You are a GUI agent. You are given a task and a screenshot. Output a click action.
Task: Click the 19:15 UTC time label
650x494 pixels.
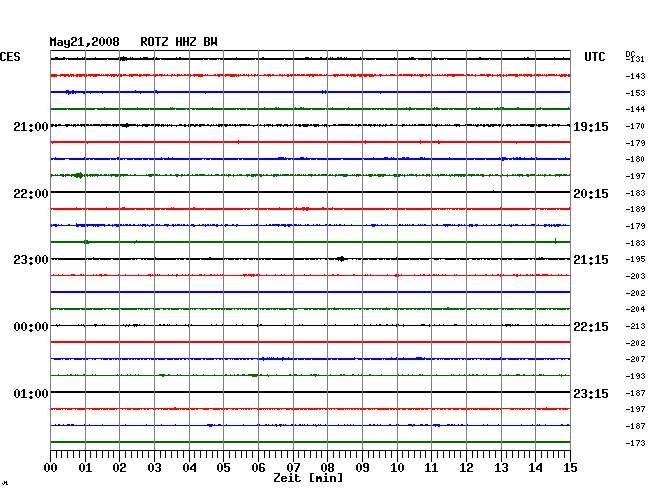pos(591,127)
